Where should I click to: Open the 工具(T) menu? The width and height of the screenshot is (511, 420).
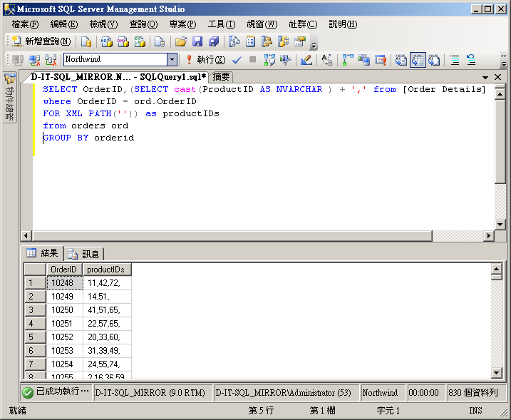(222, 24)
